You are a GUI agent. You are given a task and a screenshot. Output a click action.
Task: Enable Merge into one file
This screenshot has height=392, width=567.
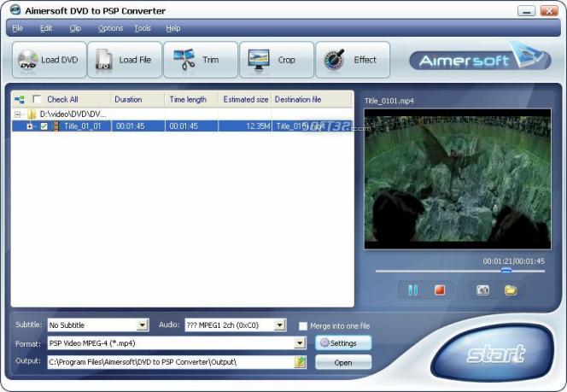302,326
